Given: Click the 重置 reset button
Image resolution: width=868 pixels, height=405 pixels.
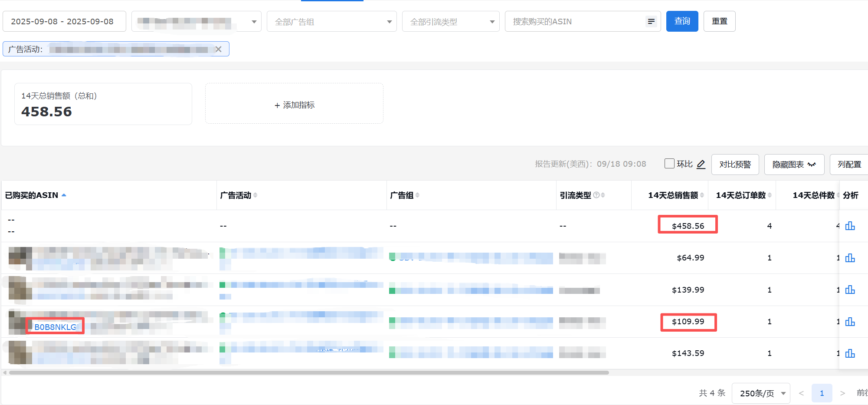Looking at the screenshot, I should pyautogui.click(x=719, y=21).
